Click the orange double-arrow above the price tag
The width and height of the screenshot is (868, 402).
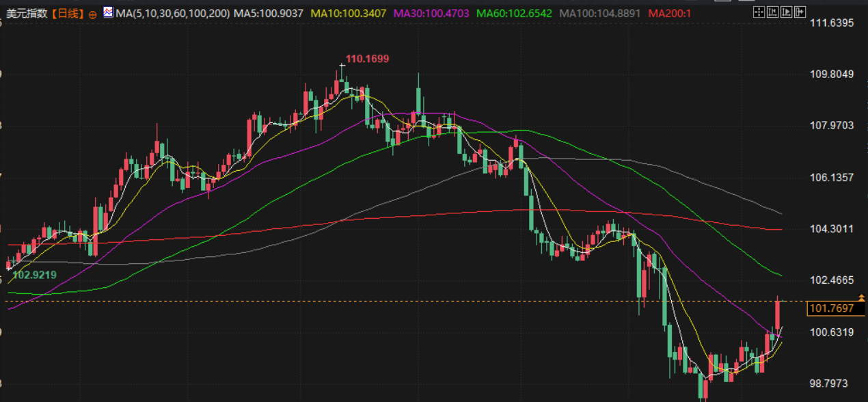(861, 297)
